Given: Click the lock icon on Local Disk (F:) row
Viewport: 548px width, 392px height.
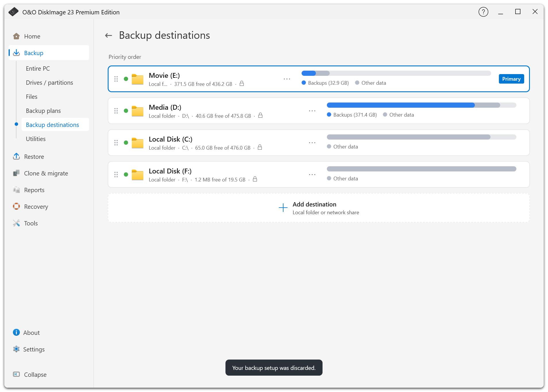Looking at the screenshot, I should point(255,179).
